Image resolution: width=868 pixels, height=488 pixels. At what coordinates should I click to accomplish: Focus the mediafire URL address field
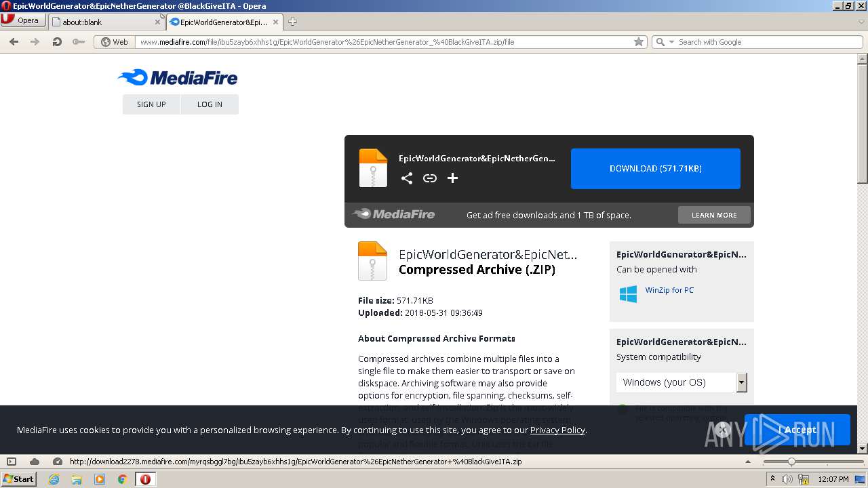(x=384, y=41)
